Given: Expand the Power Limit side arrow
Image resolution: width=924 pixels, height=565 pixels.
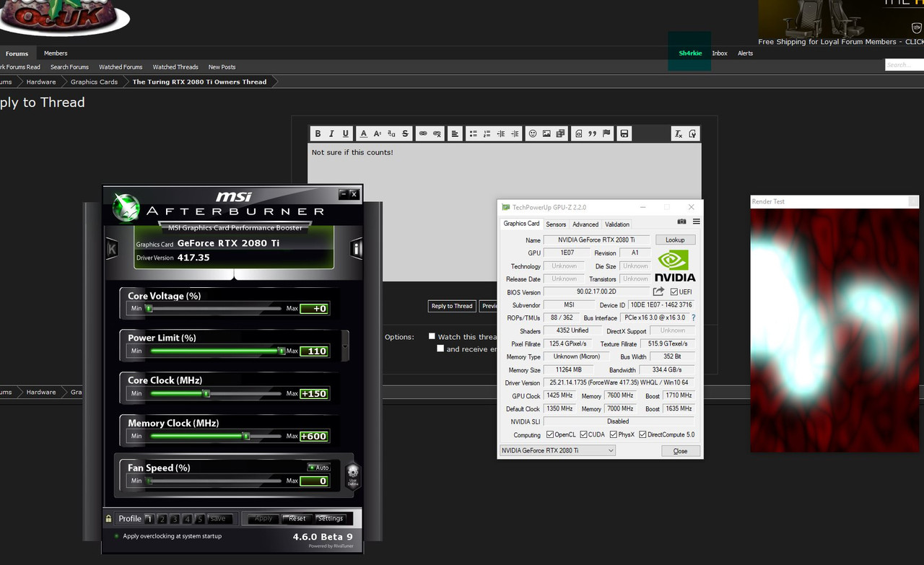Looking at the screenshot, I should tap(345, 346).
